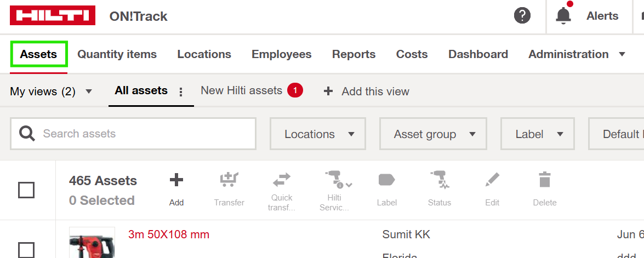The height and width of the screenshot is (258, 644).
Task: Open the Costs tab
Action: 412,54
